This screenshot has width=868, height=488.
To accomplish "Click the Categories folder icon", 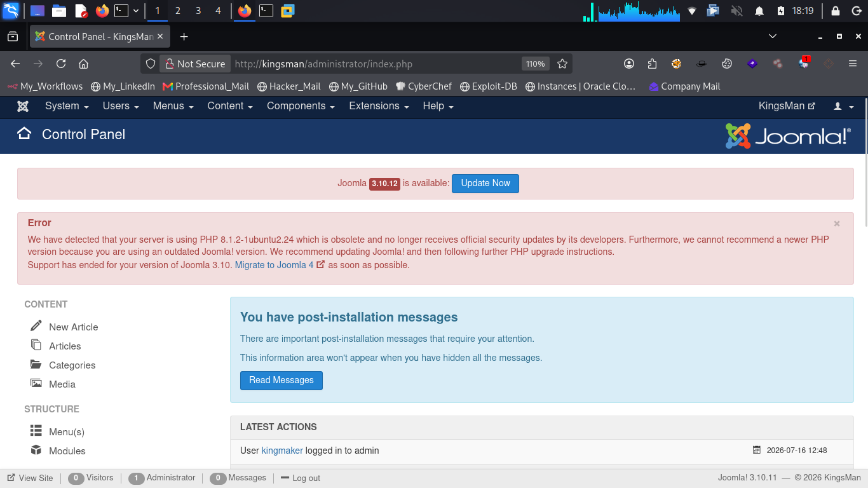I will click(x=36, y=364).
